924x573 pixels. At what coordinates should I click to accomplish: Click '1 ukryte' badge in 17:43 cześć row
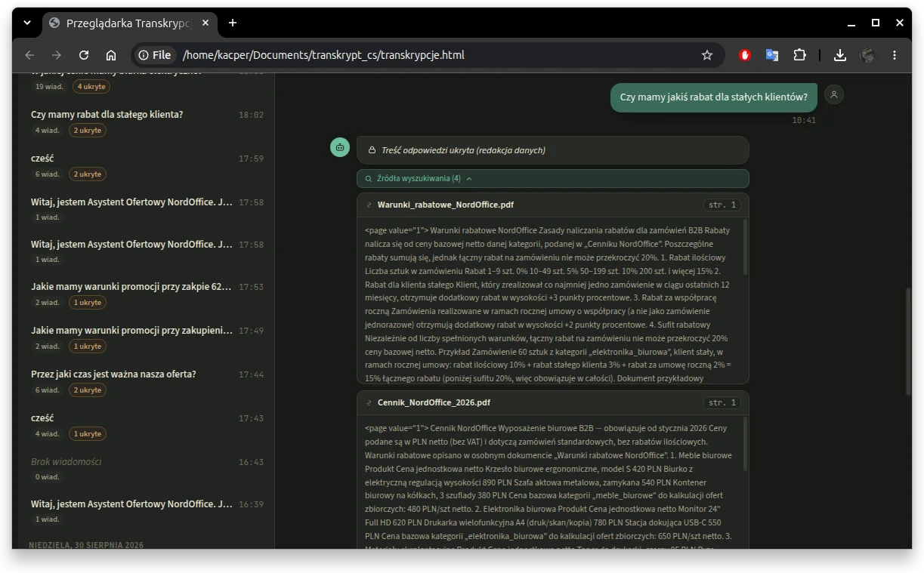[87, 434]
